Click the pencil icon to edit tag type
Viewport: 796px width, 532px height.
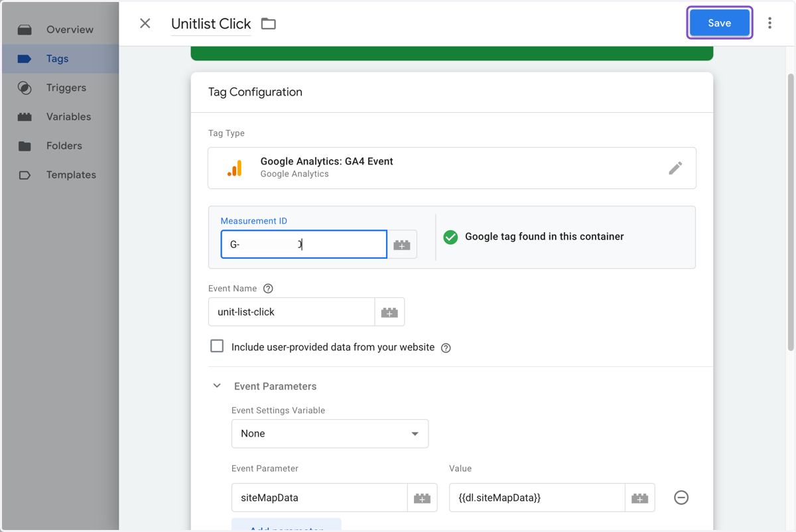[x=675, y=168]
